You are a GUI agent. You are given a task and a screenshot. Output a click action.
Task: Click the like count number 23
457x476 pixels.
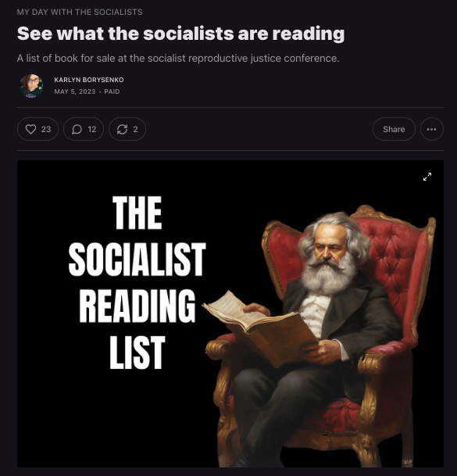point(46,129)
